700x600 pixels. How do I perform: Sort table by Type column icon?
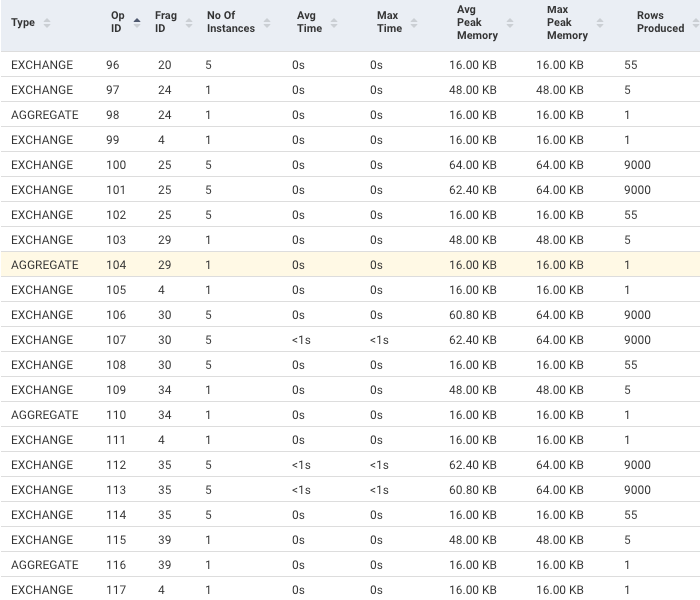(x=47, y=23)
